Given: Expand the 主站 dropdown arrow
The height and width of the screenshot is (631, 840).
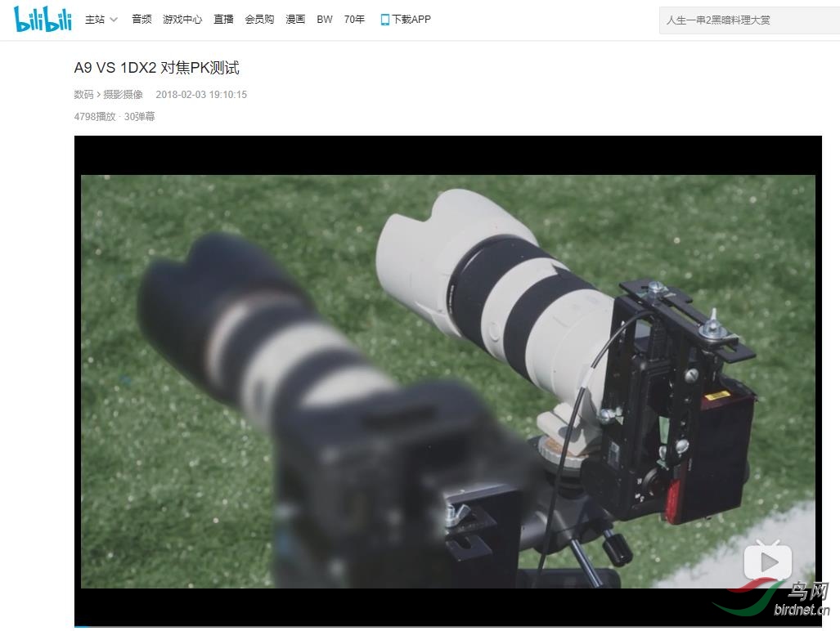Looking at the screenshot, I should tap(114, 20).
